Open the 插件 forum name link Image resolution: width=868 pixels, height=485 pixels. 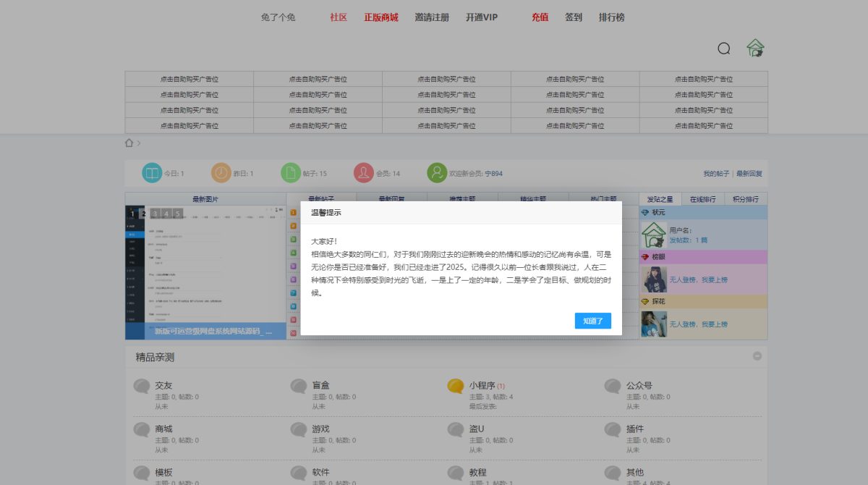coord(634,429)
